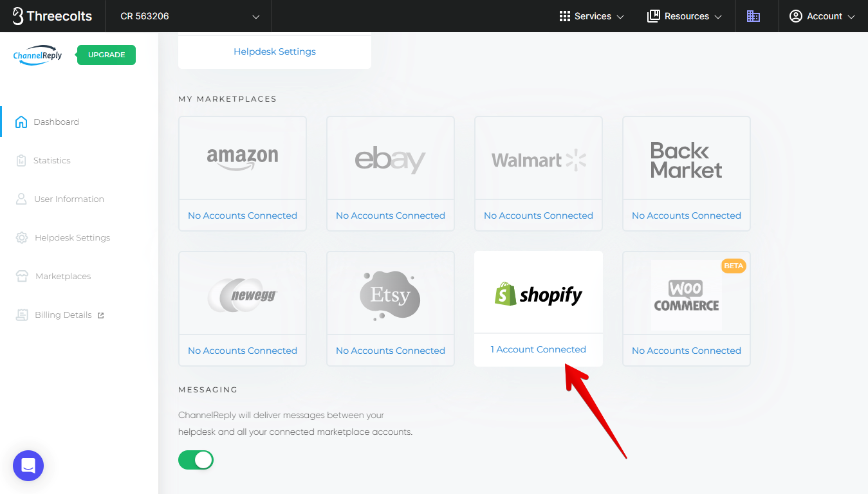Open the Threecolts logo home link

click(x=52, y=16)
